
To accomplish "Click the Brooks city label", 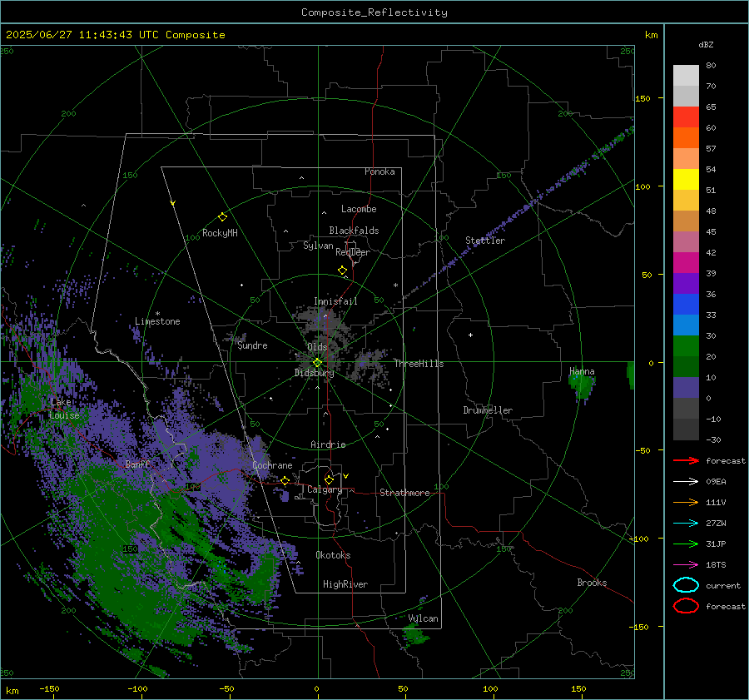I will tap(592, 583).
